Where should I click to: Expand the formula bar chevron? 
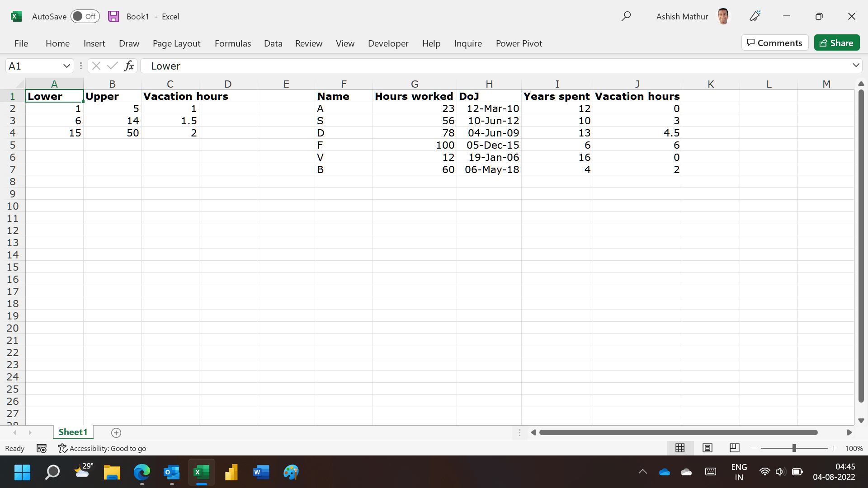[856, 66]
